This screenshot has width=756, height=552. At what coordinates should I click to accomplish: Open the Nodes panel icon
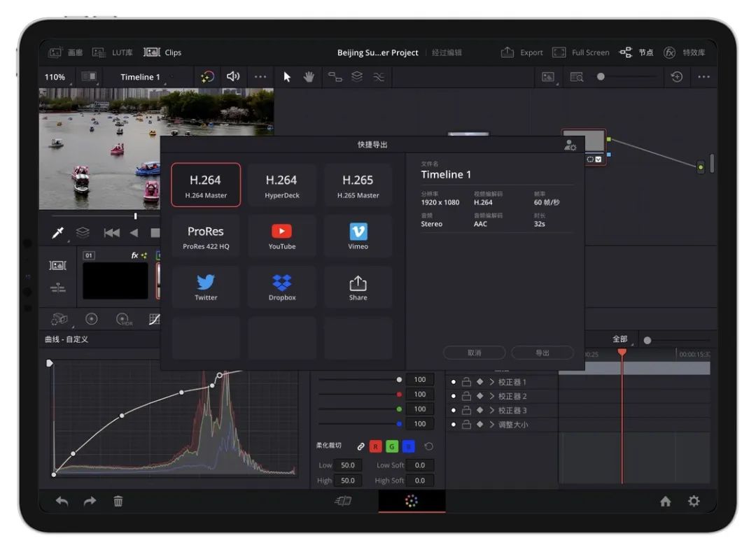pyautogui.click(x=625, y=52)
